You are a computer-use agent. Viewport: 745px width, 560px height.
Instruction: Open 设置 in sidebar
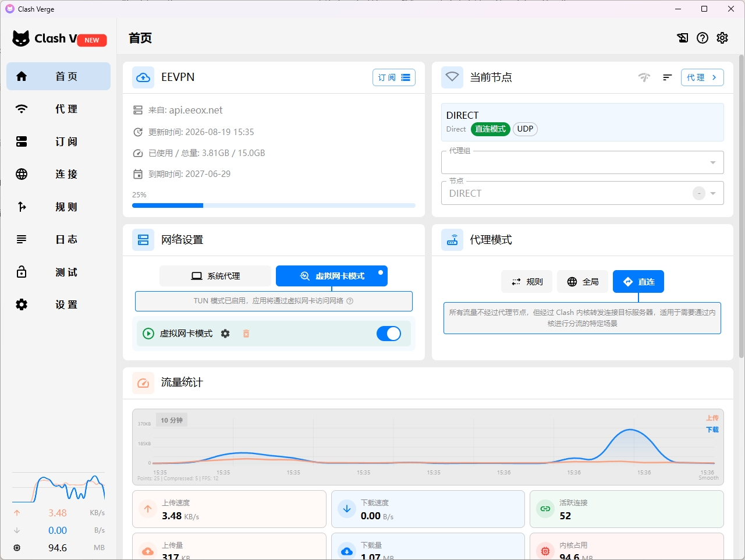[58, 304]
